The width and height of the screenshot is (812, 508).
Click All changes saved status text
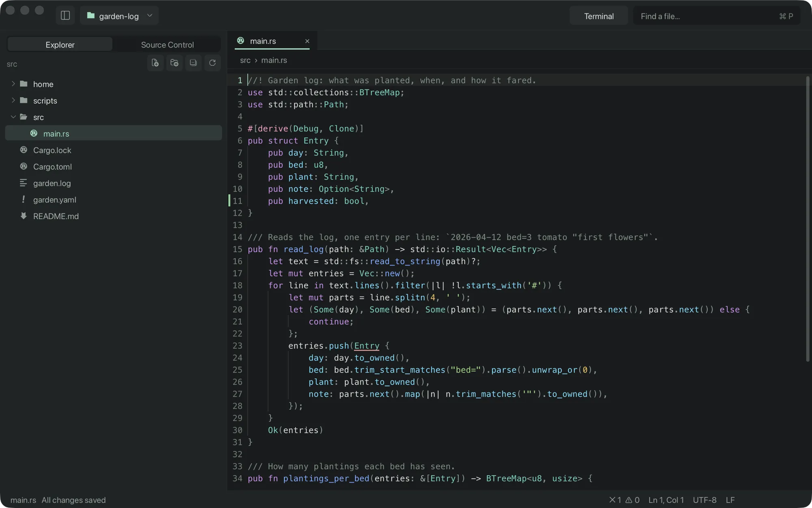73,500
